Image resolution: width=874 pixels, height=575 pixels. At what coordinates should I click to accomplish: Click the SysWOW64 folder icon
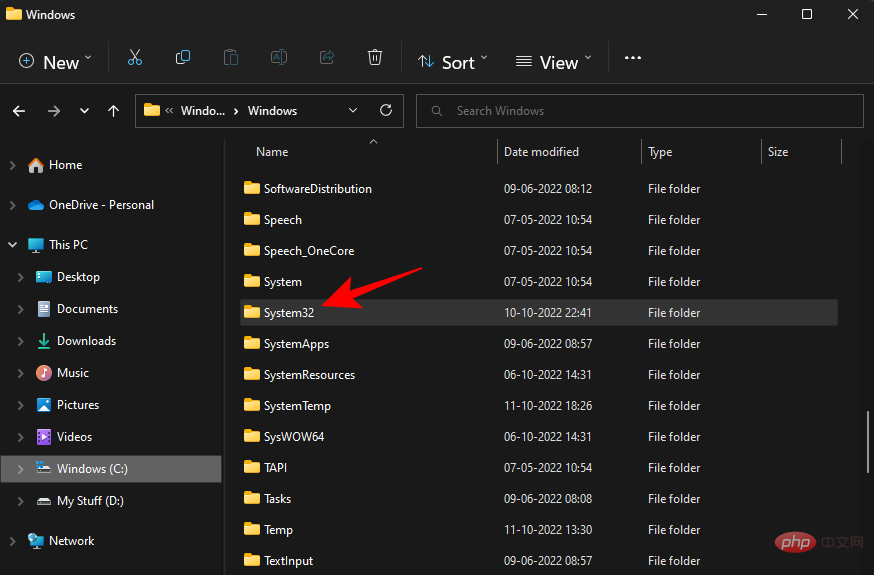click(x=252, y=436)
